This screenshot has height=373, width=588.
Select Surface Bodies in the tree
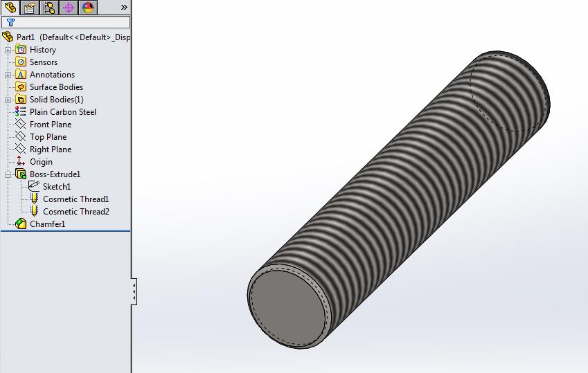pyautogui.click(x=56, y=87)
